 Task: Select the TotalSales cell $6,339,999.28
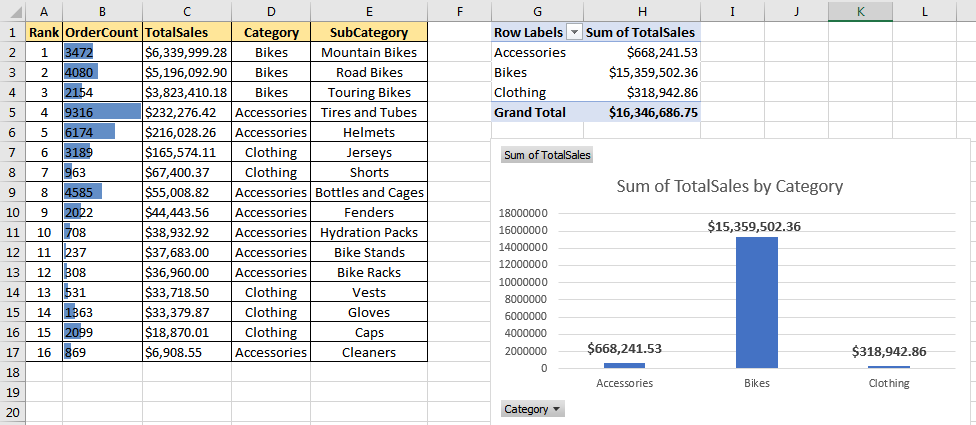click(187, 52)
